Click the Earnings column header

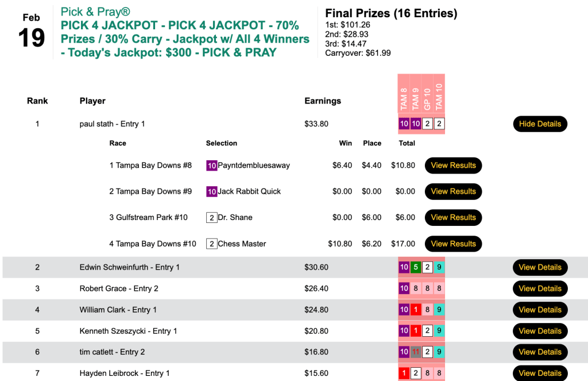click(323, 101)
